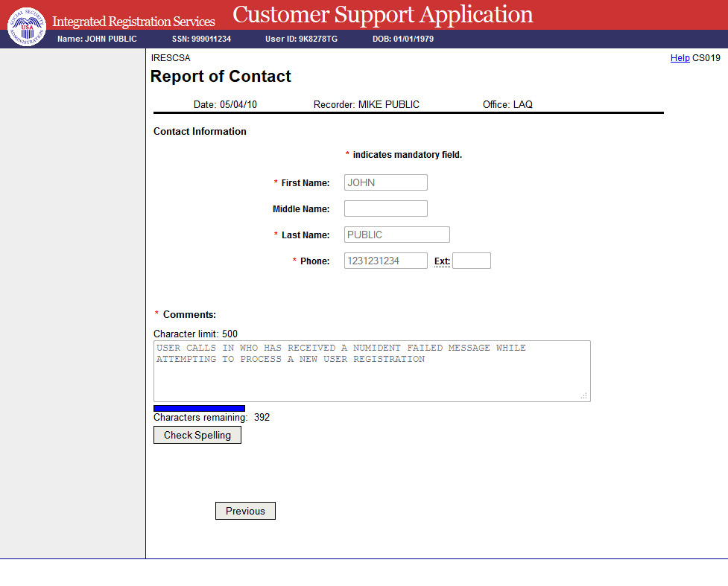Click the Ext: label
Image resolution: width=728 pixels, height=586 pixels.
tap(442, 261)
